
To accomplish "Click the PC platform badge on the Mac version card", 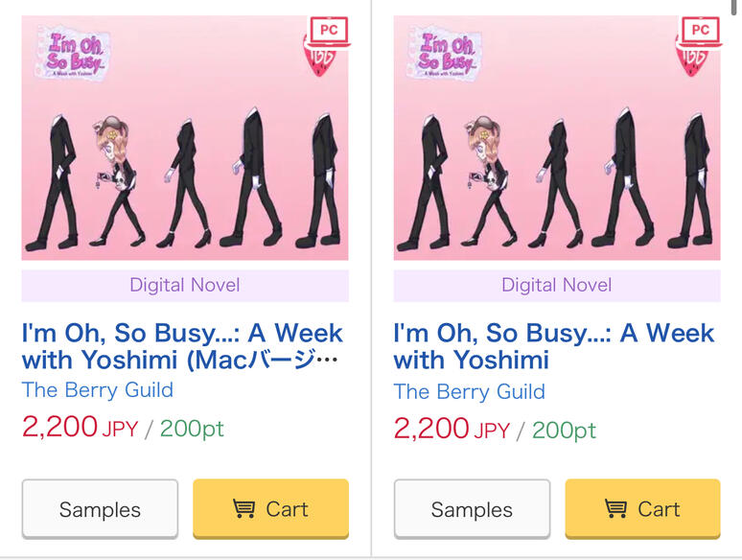I will (329, 31).
